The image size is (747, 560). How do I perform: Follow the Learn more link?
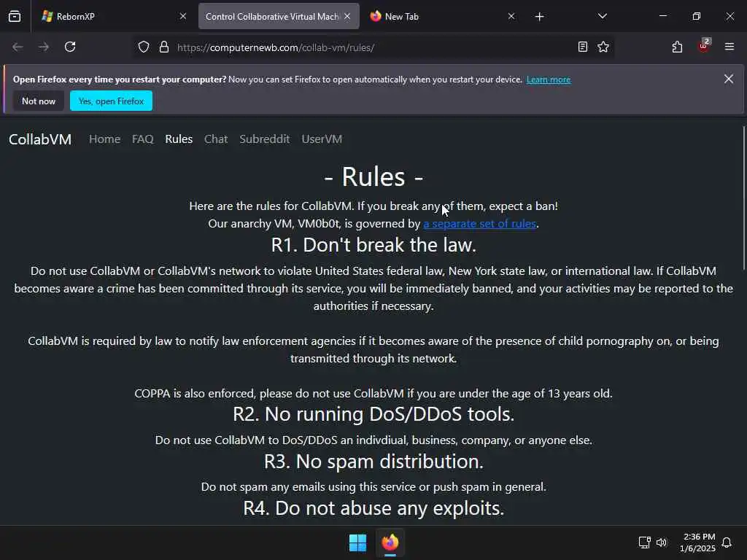pyautogui.click(x=549, y=79)
